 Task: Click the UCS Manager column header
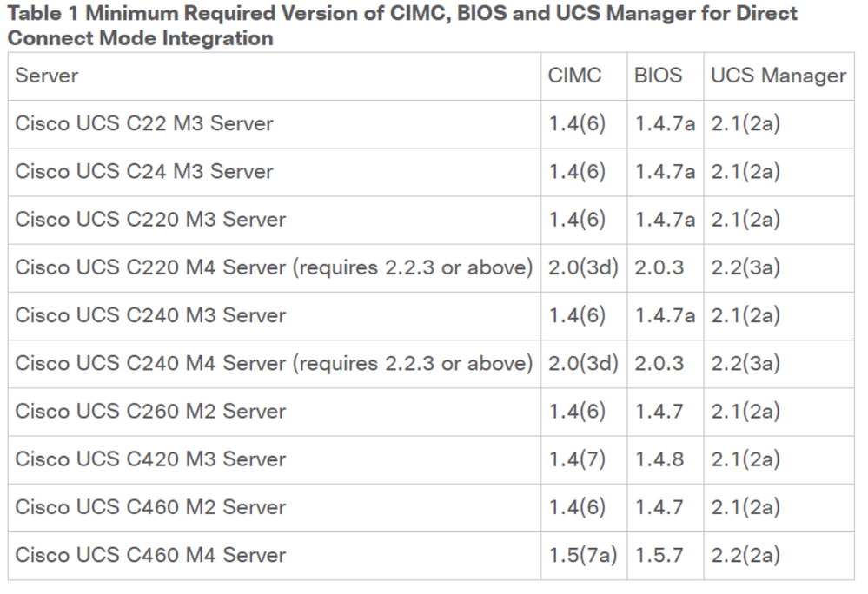[778, 76]
